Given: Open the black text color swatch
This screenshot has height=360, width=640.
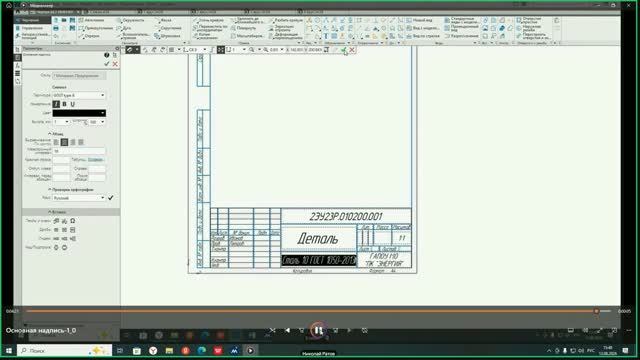Looking at the screenshot, I should pyautogui.click(x=79, y=113).
